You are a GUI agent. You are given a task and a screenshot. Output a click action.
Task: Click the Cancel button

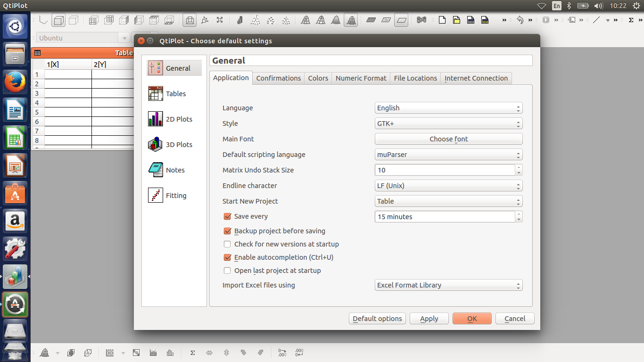point(515,319)
